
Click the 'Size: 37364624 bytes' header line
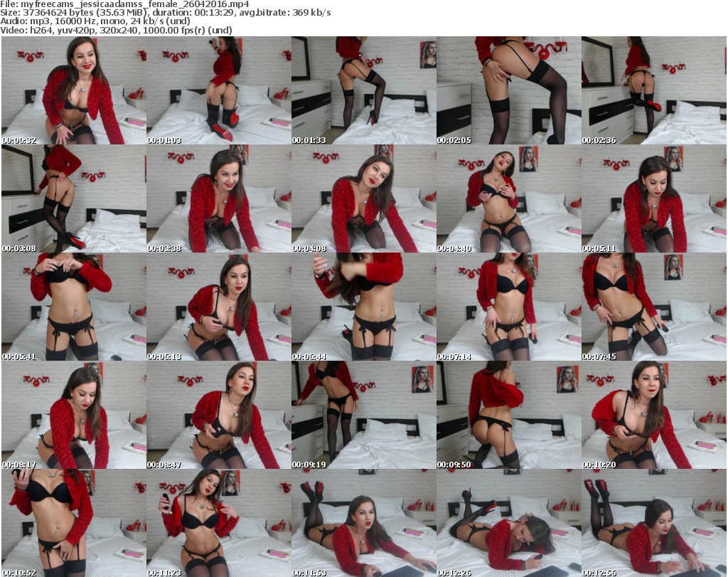tap(166, 13)
